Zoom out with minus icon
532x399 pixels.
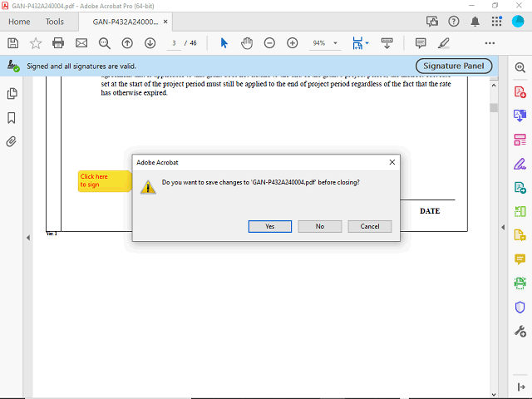pos(269,43)
